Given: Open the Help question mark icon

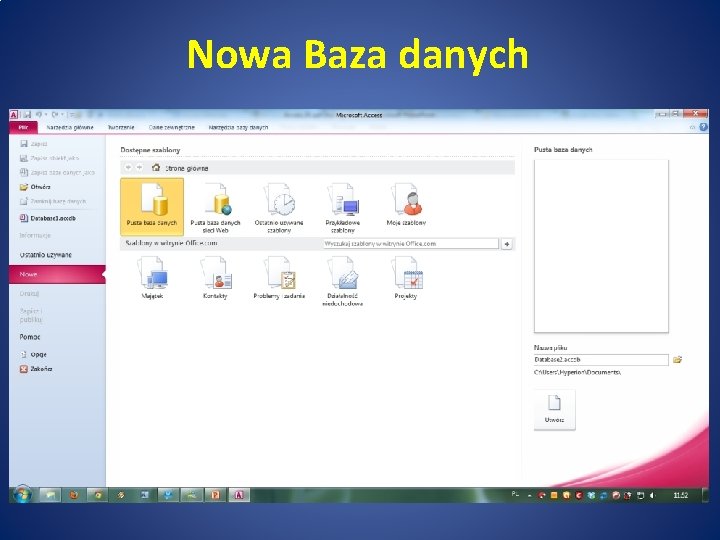Looking at the screenshot, I should (703, 127).
